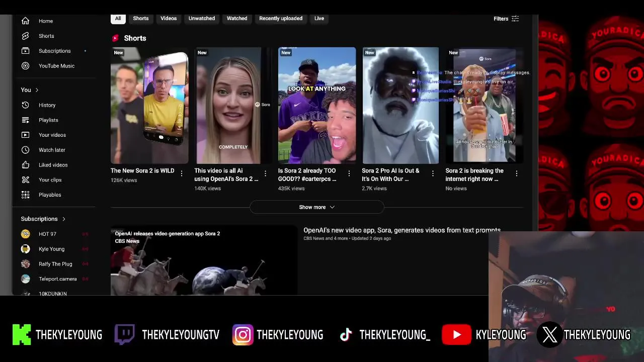
Task: Select the Unwatched filter chip
Action: (202, 19)
